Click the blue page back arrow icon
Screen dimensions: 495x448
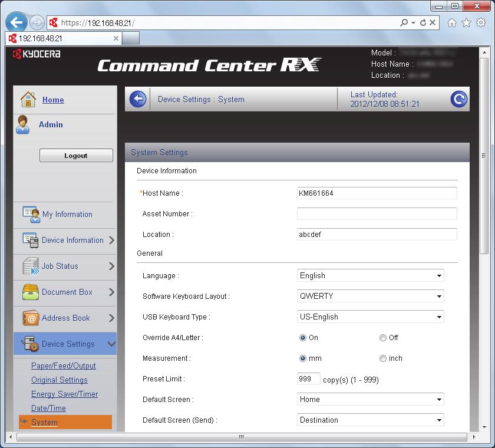point(138,99)
